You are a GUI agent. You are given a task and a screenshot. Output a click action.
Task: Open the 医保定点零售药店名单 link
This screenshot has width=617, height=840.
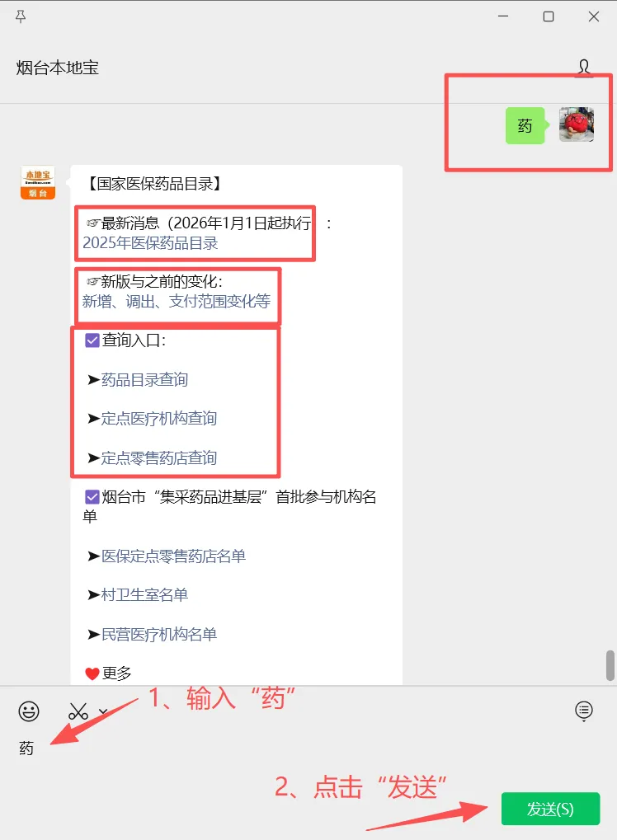[173, 556]
